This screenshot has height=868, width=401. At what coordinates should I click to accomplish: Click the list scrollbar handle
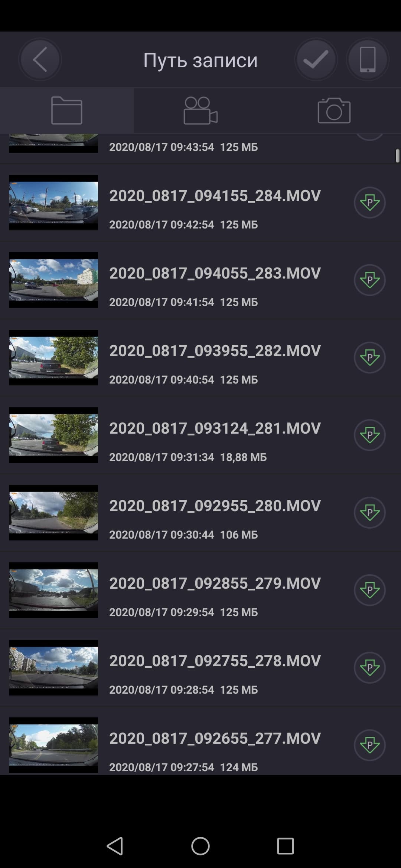pyautogui.click(x=397, y=156)
